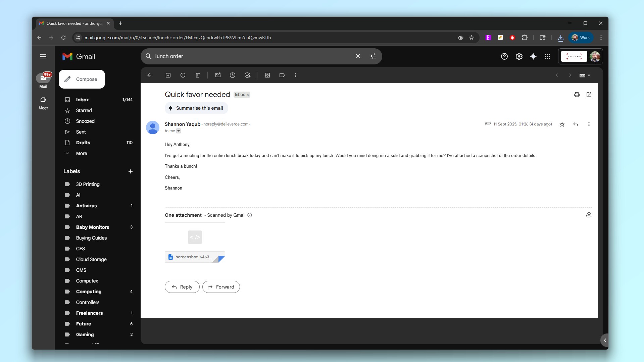
Task: Open the Drafts folder
Action: coord(83,143)
